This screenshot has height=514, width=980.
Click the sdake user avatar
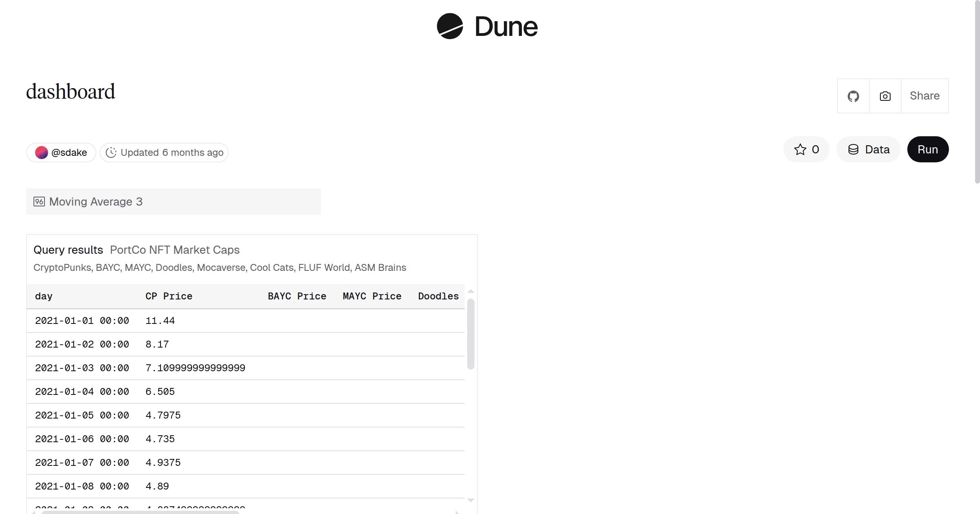(x=42, y=153)
